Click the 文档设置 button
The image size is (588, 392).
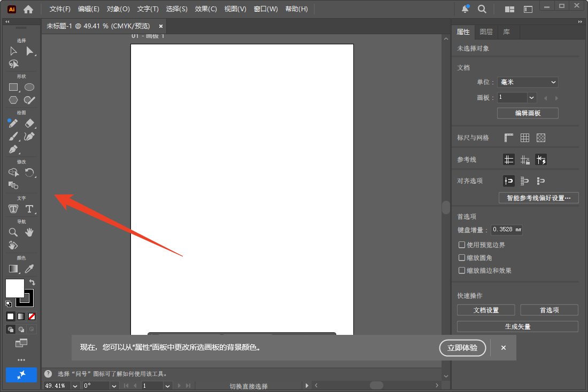tap(486, 310)
